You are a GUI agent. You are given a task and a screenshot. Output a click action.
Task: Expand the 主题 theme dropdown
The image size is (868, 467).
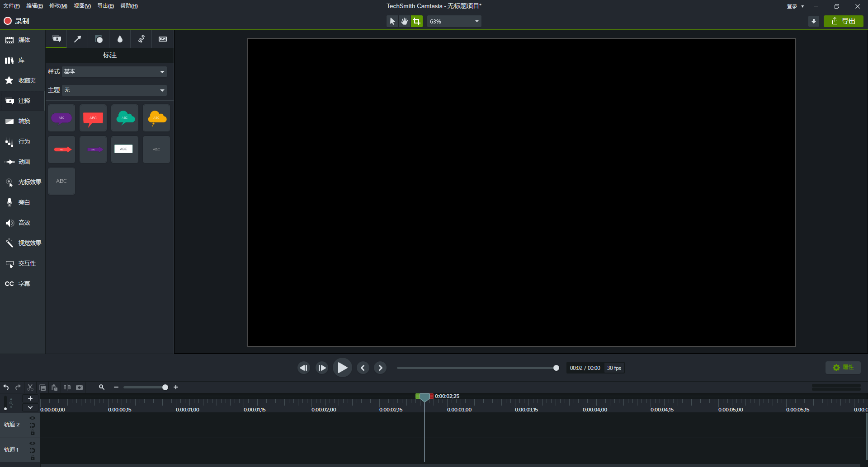coord(114,90)
